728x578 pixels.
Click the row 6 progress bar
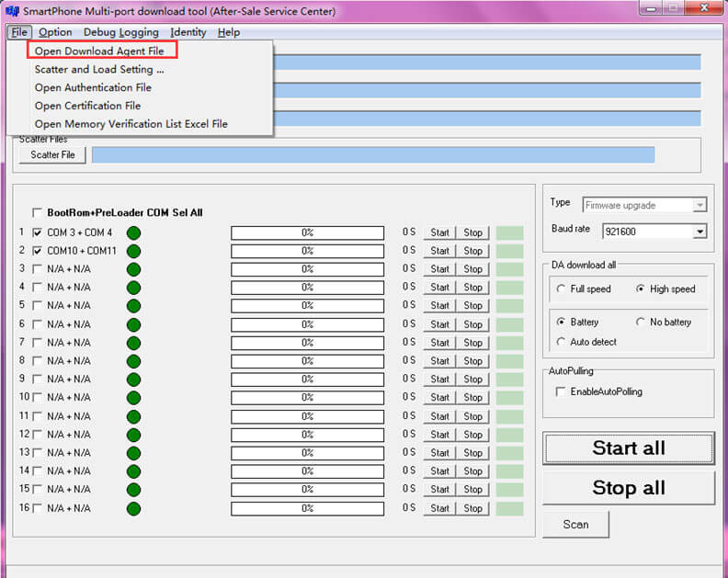(x=307, y=324)
